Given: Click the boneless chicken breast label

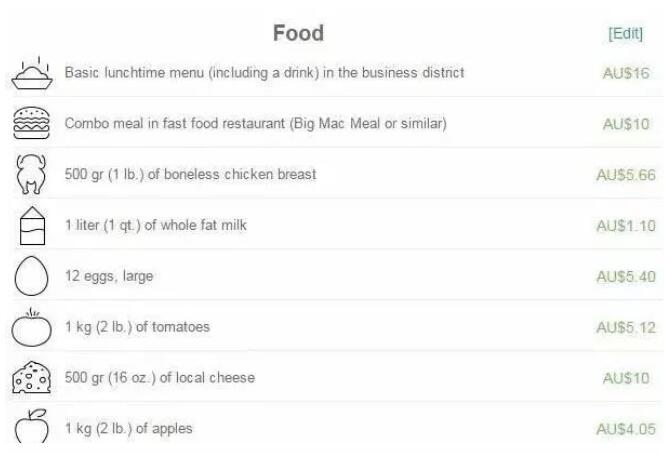Looking at the screenshot, I should (x=190, y=175).
